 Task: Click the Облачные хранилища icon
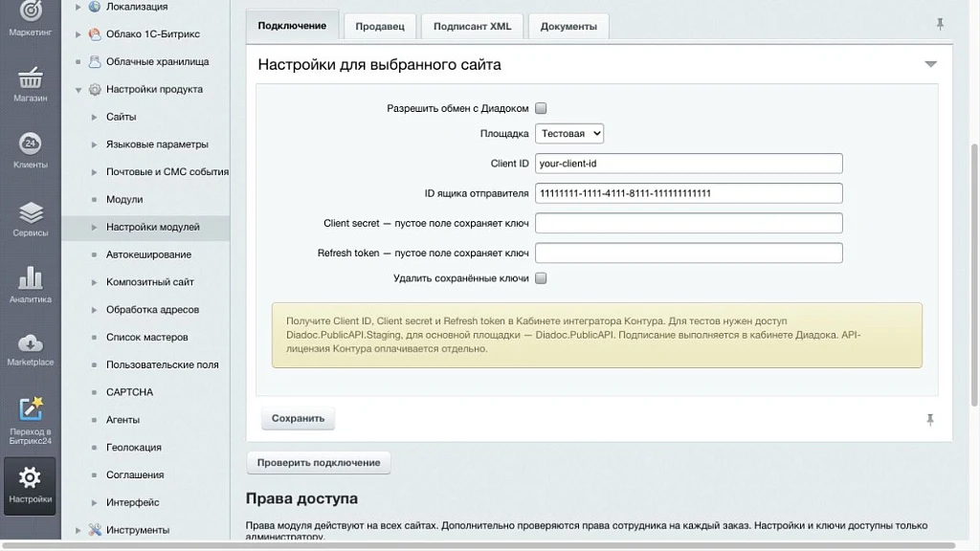[x=95, y=62]
